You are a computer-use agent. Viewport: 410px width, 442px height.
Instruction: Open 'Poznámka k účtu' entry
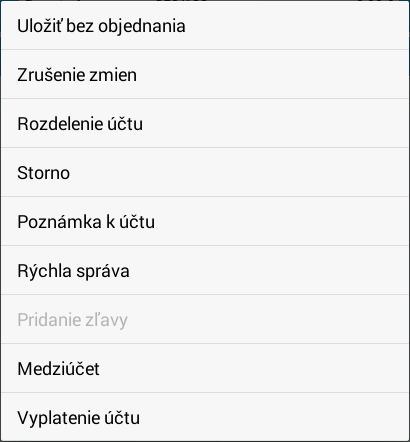[x=205, y=221]
